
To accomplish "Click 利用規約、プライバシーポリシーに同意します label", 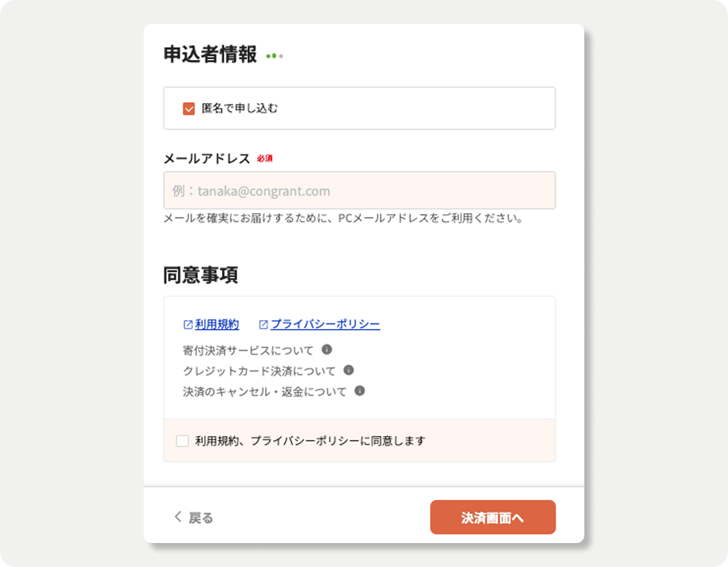I will pyautogui.click(x=311, y=441).
